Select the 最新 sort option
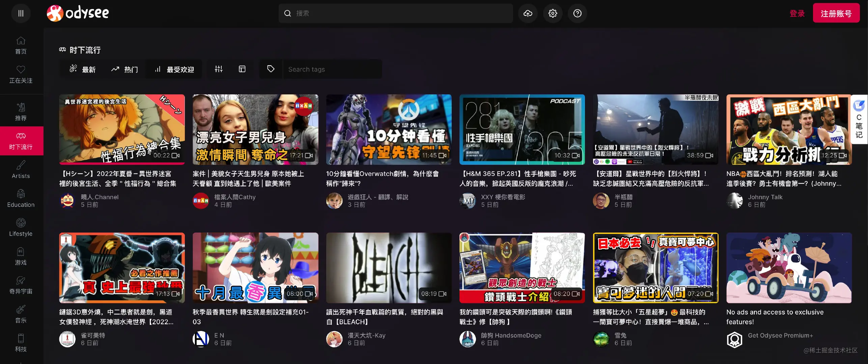 point(83,69)
